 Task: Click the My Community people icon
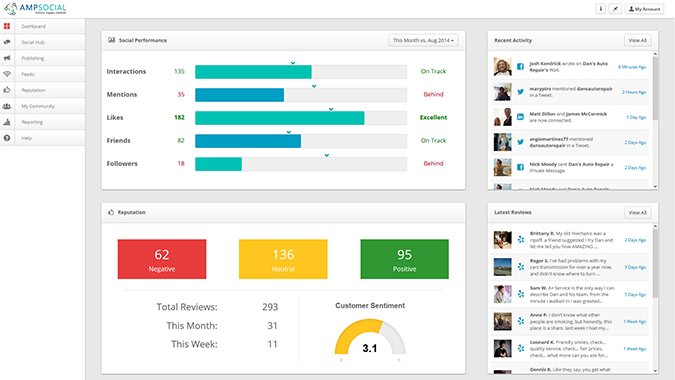[x=7, y=106]
